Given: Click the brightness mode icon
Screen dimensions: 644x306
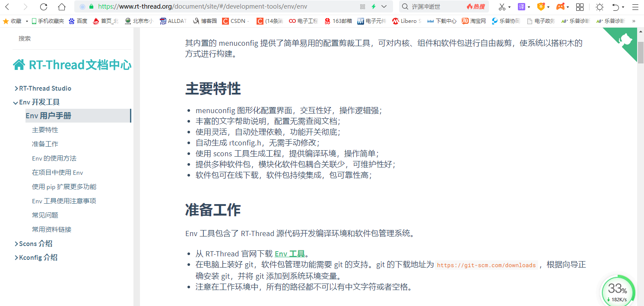Looking at the screenshot, I should (x=600, y=7).
